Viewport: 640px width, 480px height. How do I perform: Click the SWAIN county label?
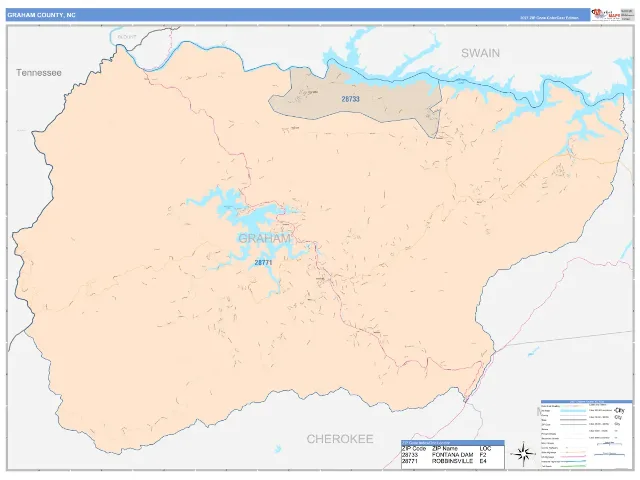click(x=480, y=53)
